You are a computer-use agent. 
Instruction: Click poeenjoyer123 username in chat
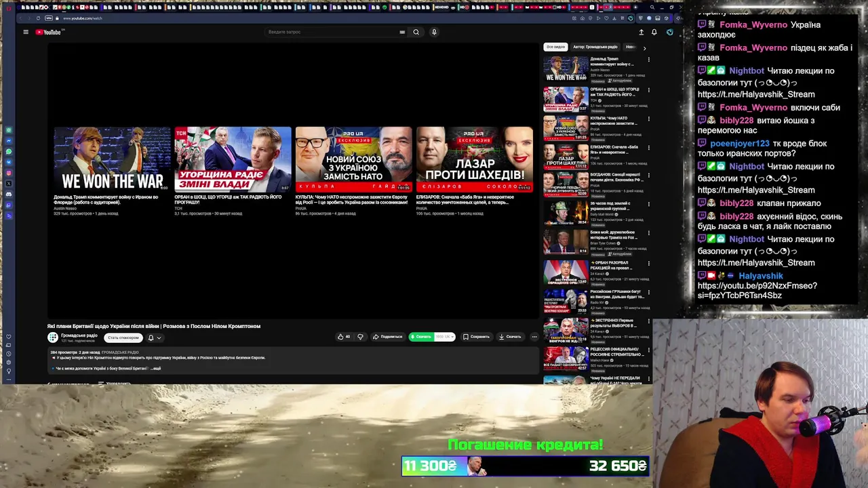[x=740, y=144]
